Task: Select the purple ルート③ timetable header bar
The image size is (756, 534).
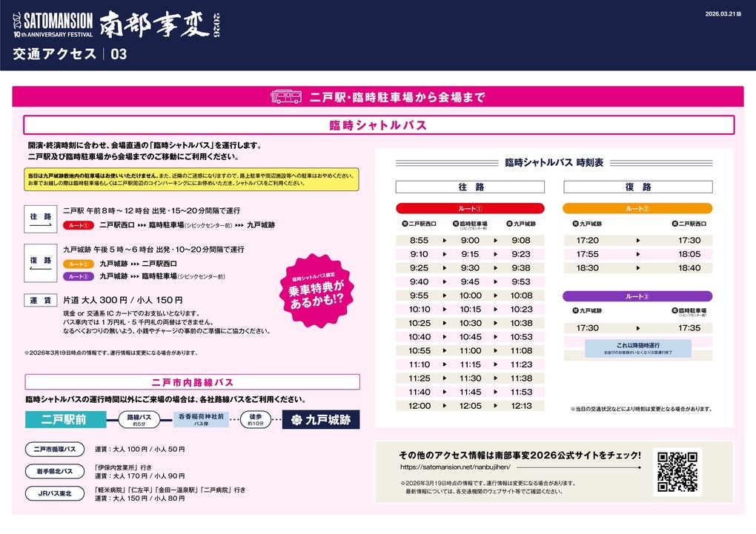Action: tap(637, 296)
